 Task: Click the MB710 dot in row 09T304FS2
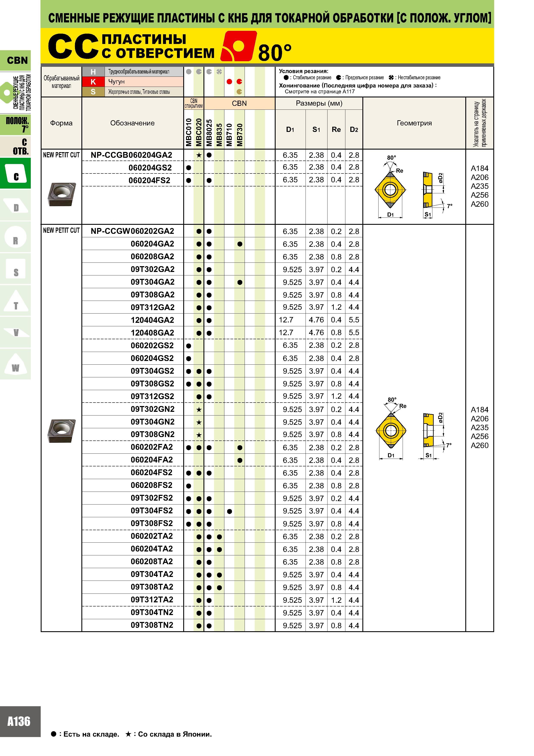pyautogui.click(x=230, y=511)
